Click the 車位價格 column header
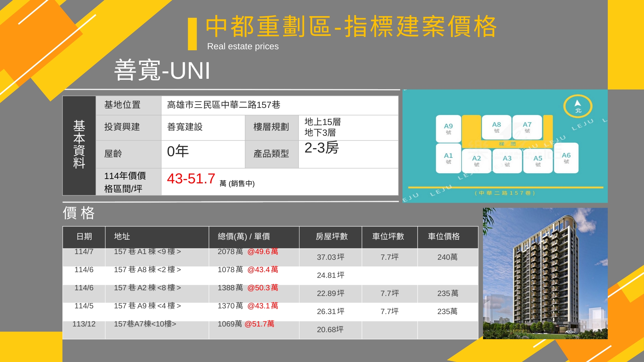644x362 pixels. (x=443, y=237)
